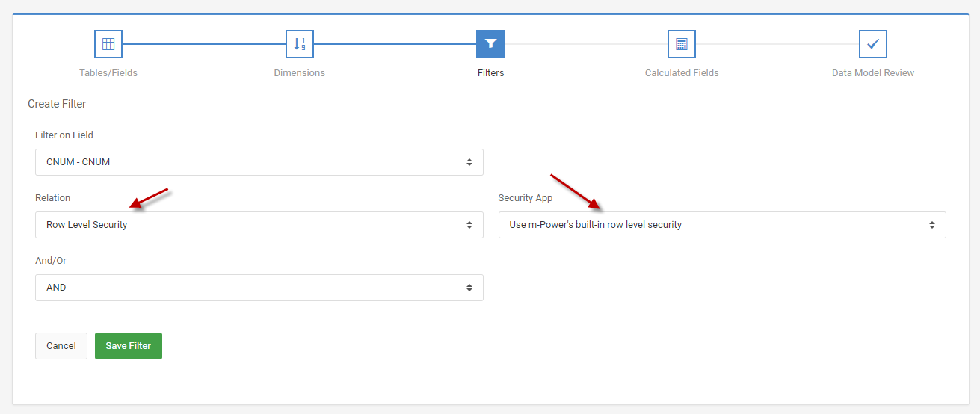Click the Cancel button
Viewport: 980px width, 414px height.
click(61, 346)
